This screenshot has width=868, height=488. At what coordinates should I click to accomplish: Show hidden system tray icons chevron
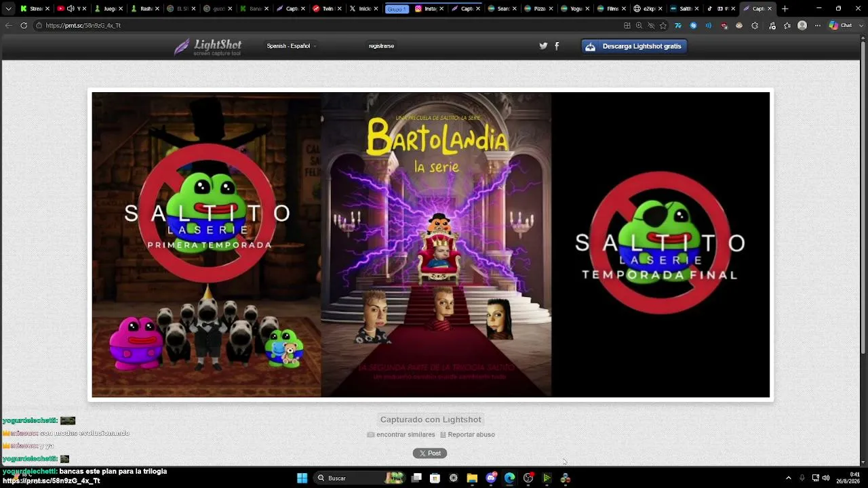[788, 478]
